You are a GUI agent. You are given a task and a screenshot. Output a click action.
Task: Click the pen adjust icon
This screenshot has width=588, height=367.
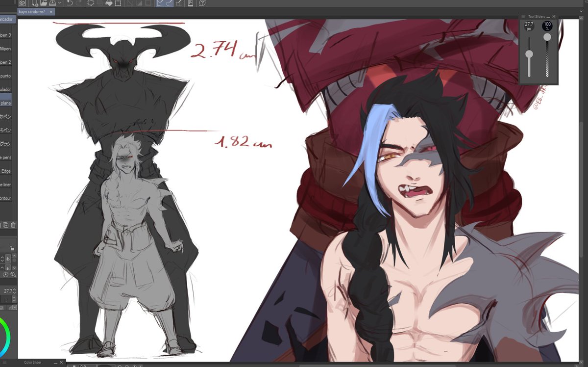pos(179,3)
